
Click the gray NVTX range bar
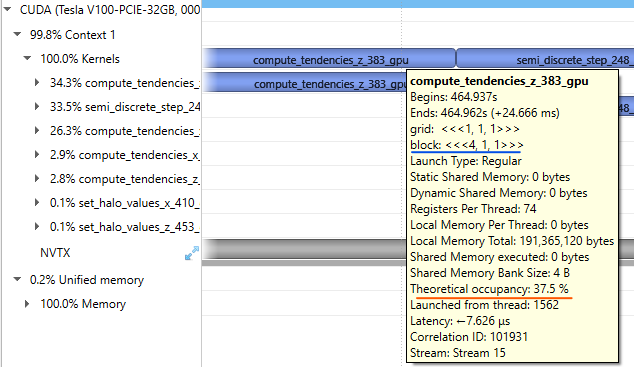pyautogui.click(x=304, y=249)
